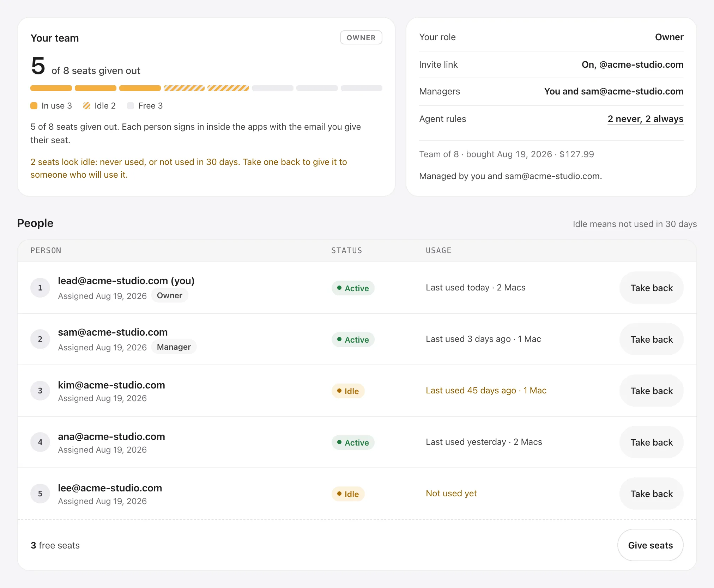Click the 'Not used yet' usage text
714x588 pixels.
click(x=451, y=493)
